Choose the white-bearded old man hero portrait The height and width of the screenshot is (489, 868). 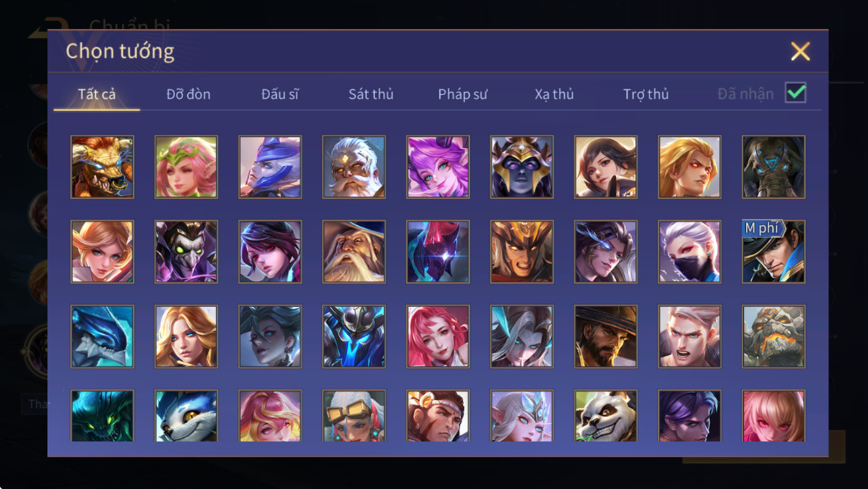coord(354,167)
